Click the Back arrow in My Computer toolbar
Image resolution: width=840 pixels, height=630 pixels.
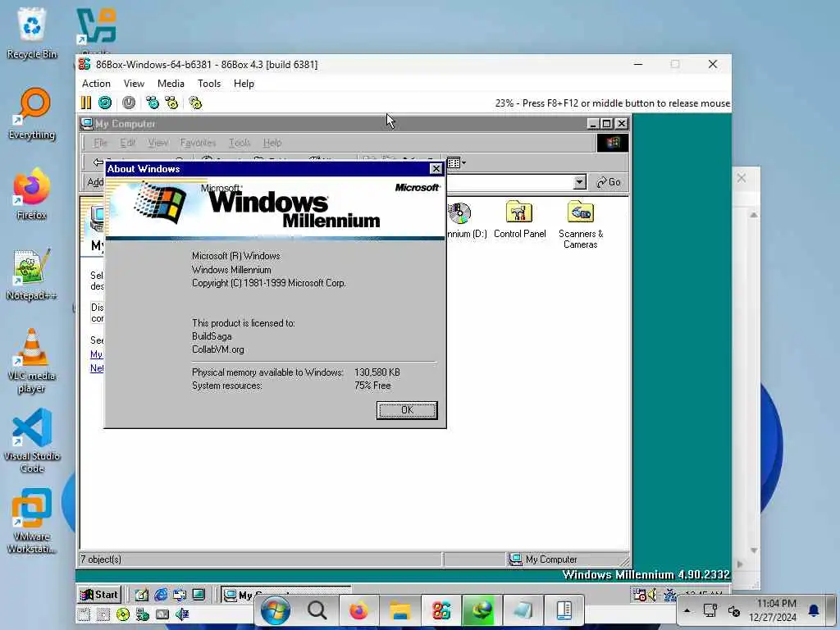(x=98, y=162)
